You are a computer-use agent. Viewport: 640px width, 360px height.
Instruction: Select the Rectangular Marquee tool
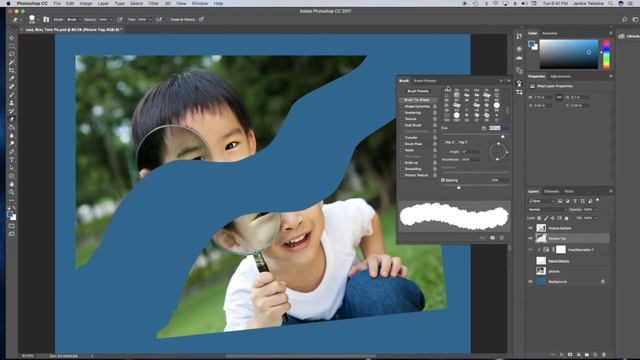[x=11, y=46]
